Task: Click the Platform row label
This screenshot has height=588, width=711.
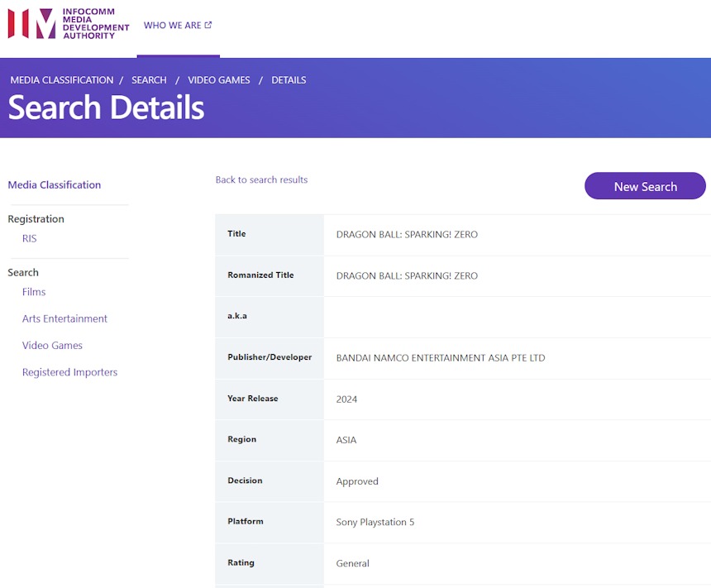Action: 246,521
